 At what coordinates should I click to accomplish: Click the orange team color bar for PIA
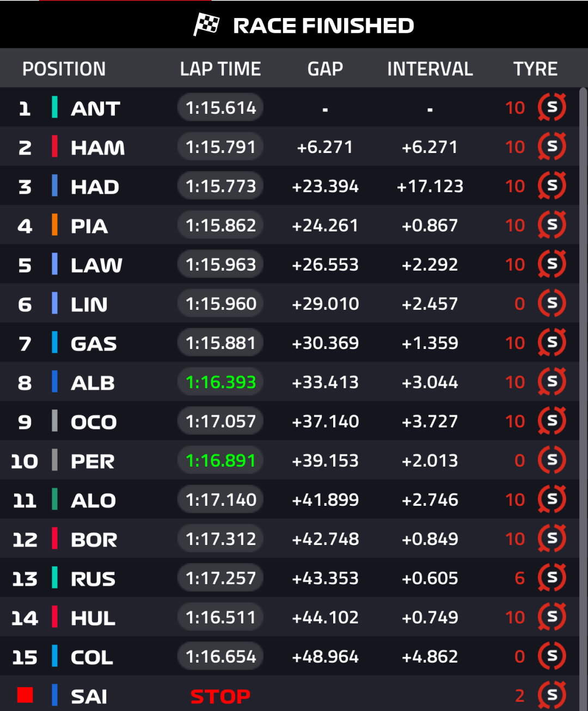(x=54, y=225)
